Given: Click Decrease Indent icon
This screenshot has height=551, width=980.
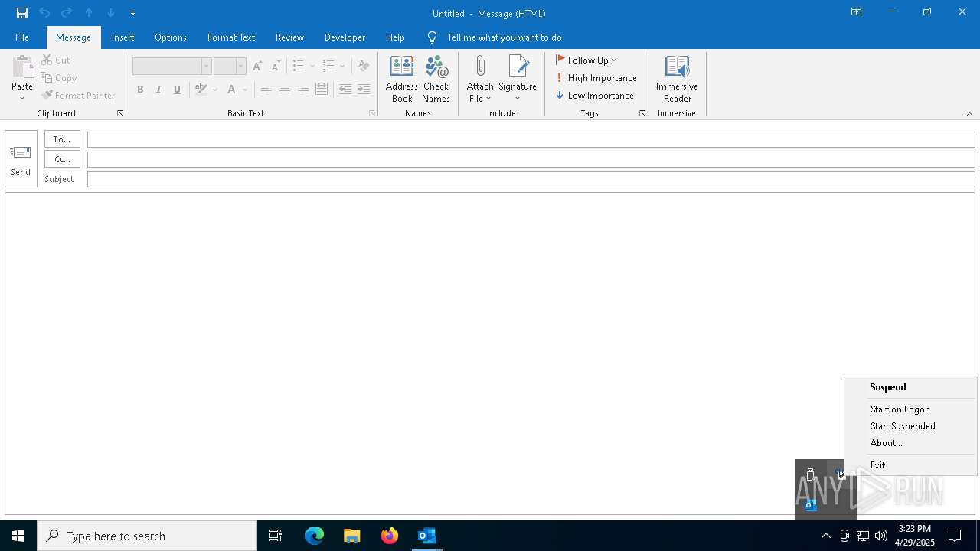Looking at the screenshot, I should point(345,90).
